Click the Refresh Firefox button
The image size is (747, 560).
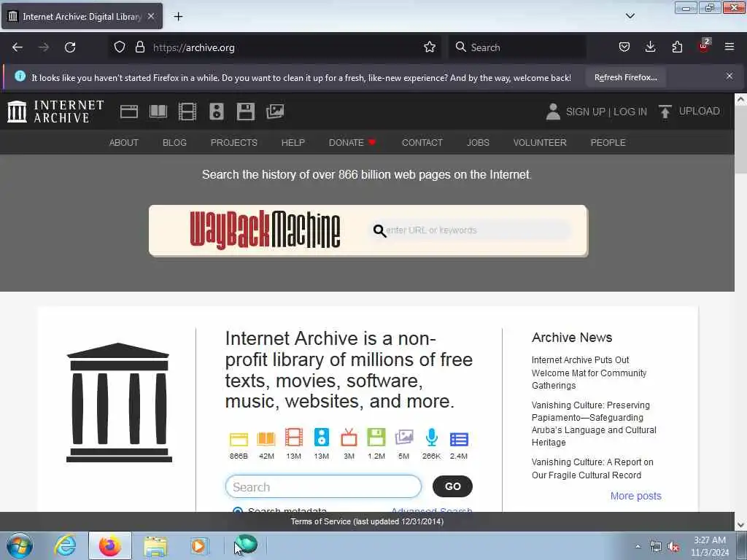click(625, 77)
